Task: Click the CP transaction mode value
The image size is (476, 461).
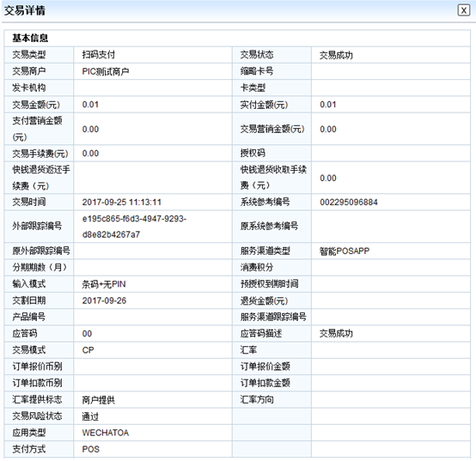Action: 88,350
